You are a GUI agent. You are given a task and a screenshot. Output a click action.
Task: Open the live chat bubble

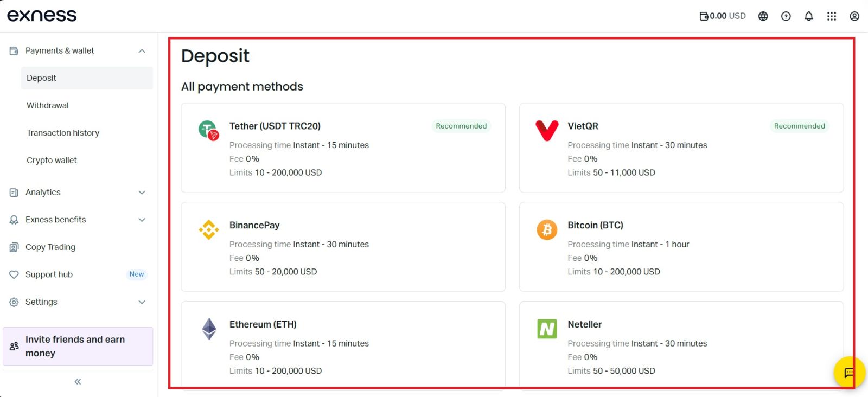click(x=848, y=372)
